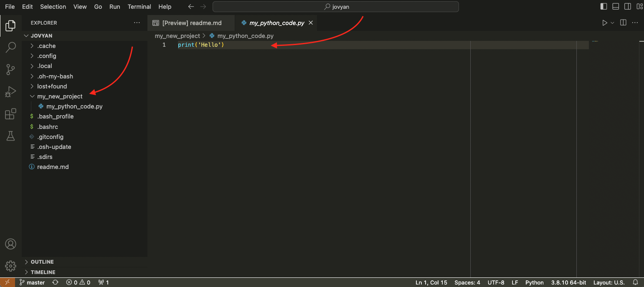Open more actions at the editor's top right
This screenshot has height=287, width=644.
pyautogui.click(x=635, y=23)
